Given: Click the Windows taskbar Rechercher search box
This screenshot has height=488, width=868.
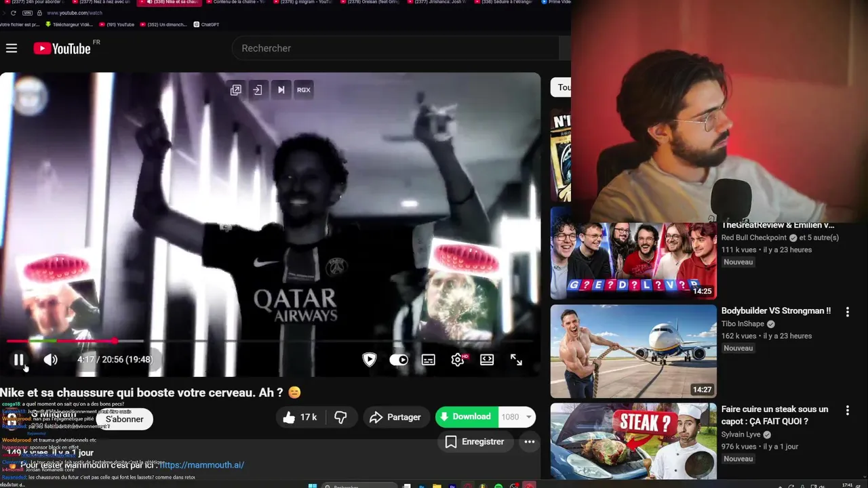Looking at the screenshot, I should pyautogui.click(x=359, y=485).
